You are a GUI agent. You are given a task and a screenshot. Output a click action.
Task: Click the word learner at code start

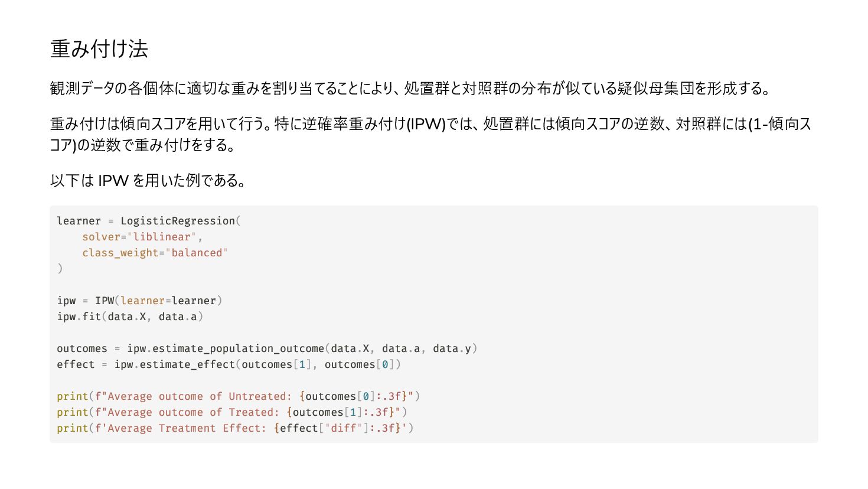coord(79,221)
